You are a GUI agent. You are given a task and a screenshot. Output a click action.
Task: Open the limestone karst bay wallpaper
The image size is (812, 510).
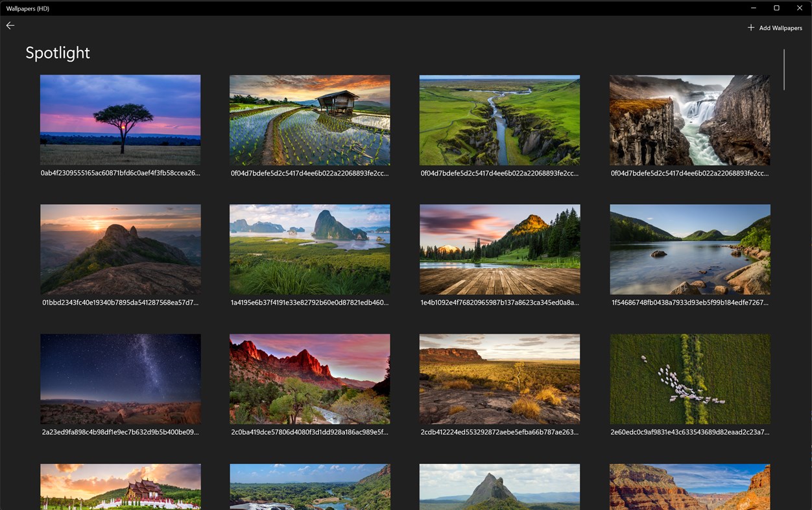309,249
